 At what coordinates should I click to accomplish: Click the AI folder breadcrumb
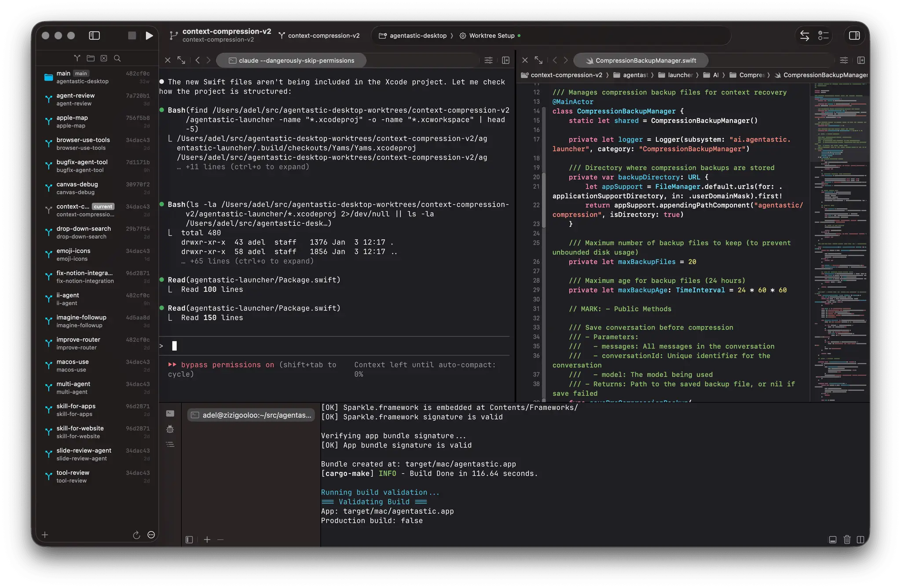[x=711, y=75]
